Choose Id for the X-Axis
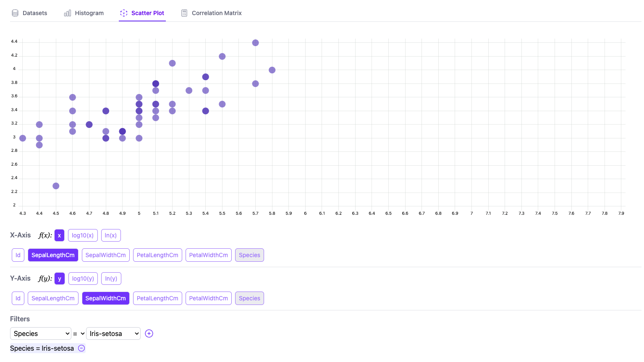 coord(18,255)
